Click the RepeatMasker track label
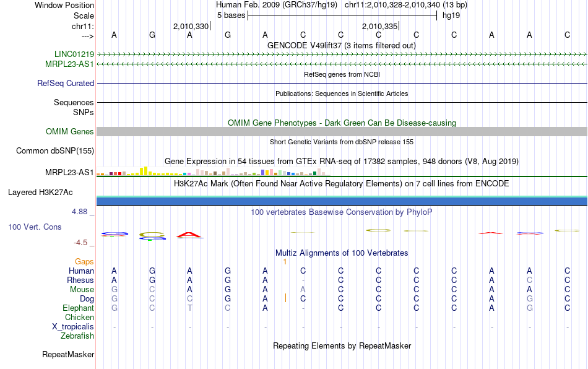This screenshot has height=369, width=588. 68,354
